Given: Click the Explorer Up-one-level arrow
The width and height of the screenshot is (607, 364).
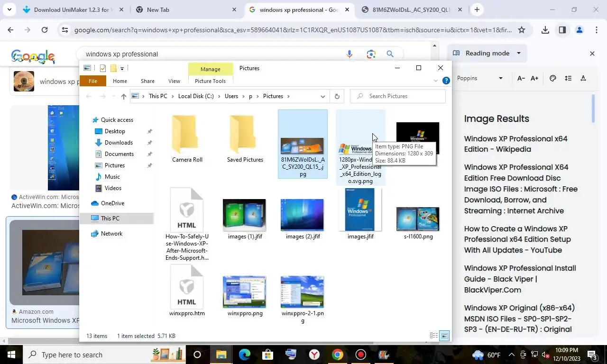Looking at the screenshot, I should coord(123,96).
